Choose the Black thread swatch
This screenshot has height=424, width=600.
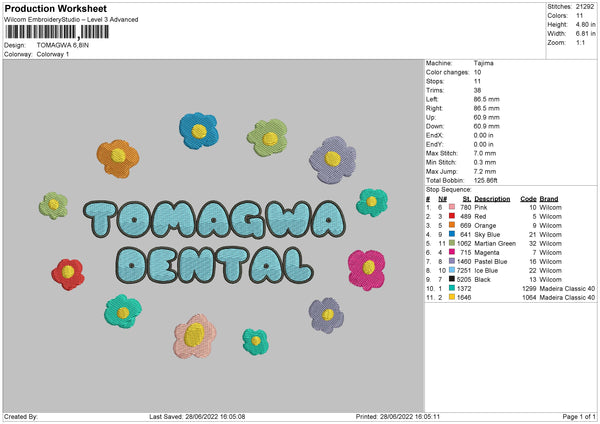pyautogui.click(x=452, y=279)
